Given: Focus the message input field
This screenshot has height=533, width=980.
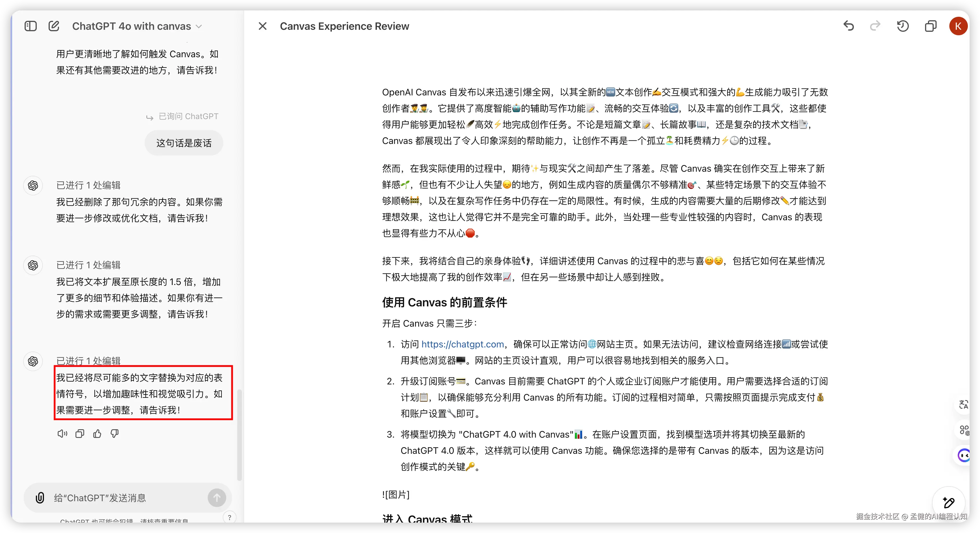Looking at the screenshot, I should tap(128, 498).
